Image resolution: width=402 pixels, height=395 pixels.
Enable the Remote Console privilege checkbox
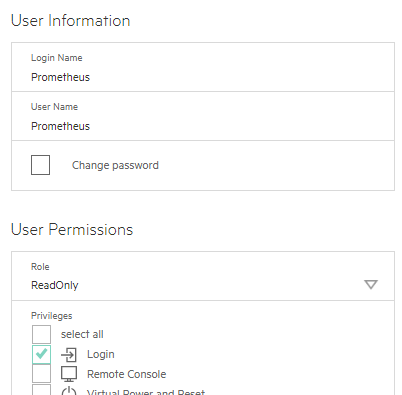click(x=41, y=374)
